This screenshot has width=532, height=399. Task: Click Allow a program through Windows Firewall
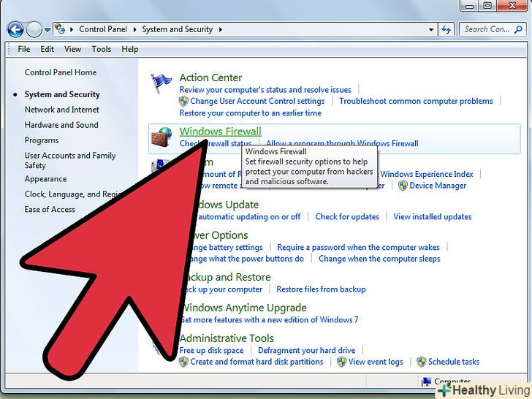click(x=342, y=143)
